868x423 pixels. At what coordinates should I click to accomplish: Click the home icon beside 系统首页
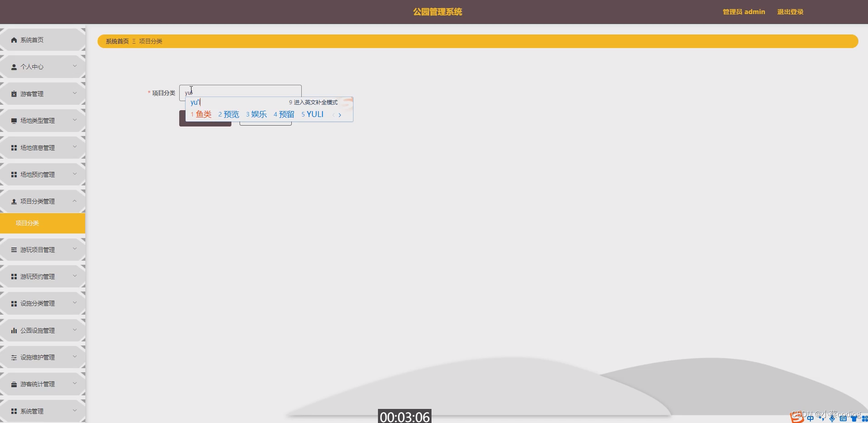pos(14,40)
